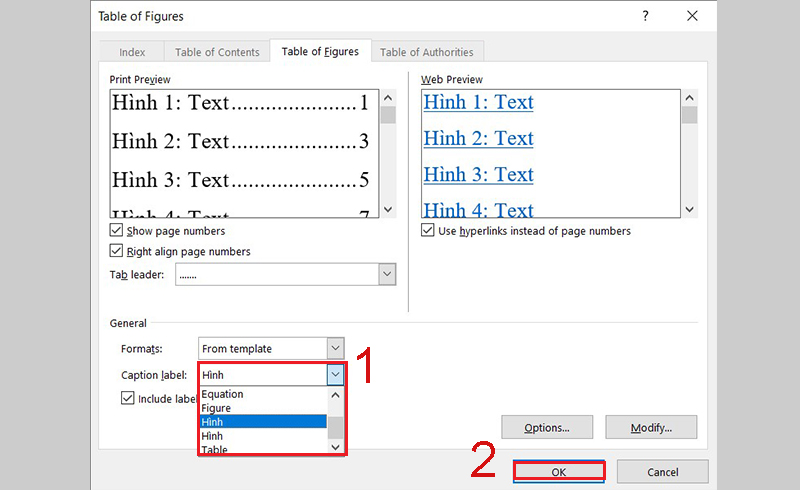Expand the Formats dropdown

point(335,348)
